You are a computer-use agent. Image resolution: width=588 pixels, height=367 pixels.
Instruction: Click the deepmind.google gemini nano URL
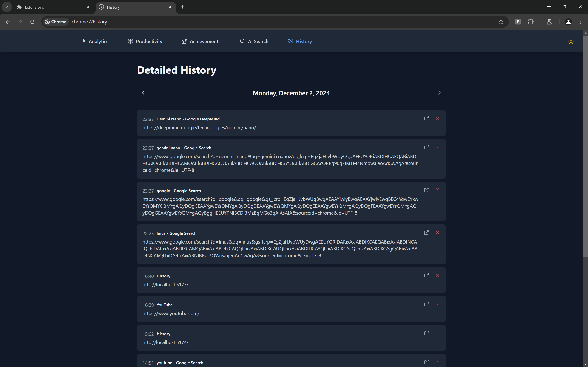click(199, 128)
